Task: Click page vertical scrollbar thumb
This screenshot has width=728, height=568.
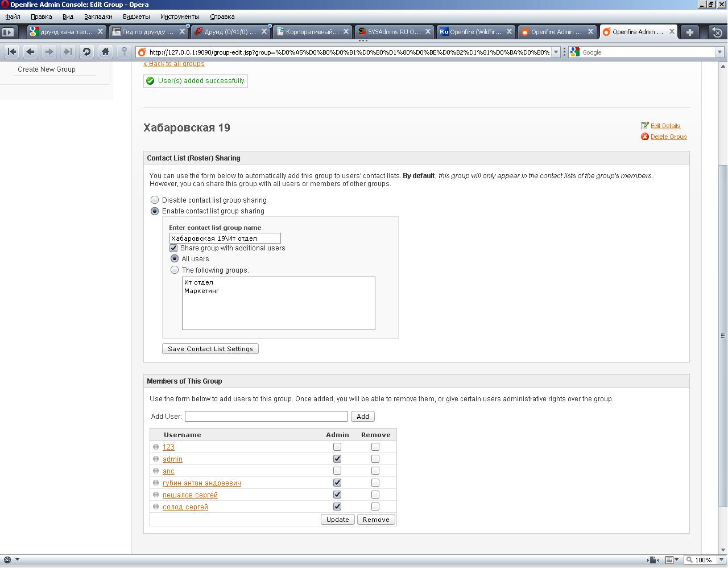Action: (x=723, y=336)
